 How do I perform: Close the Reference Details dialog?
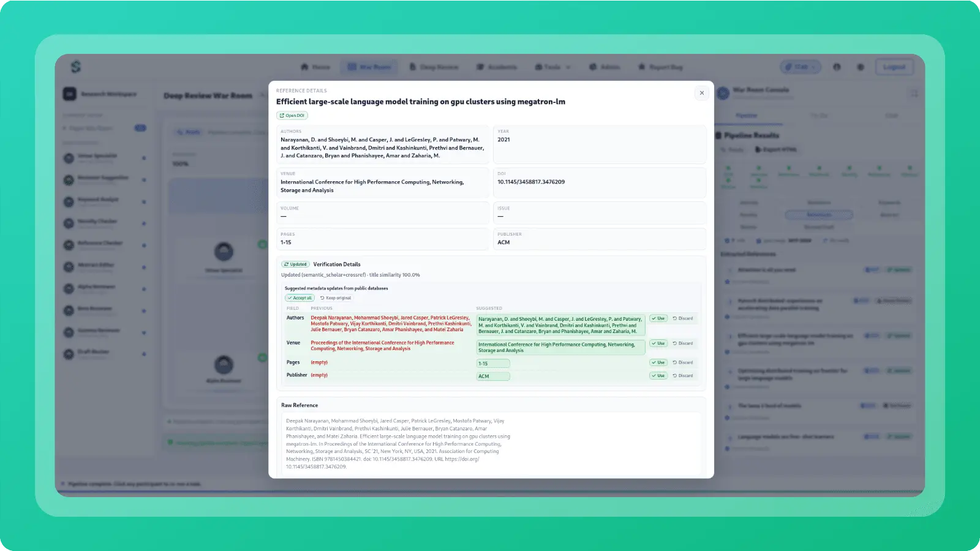701,93
